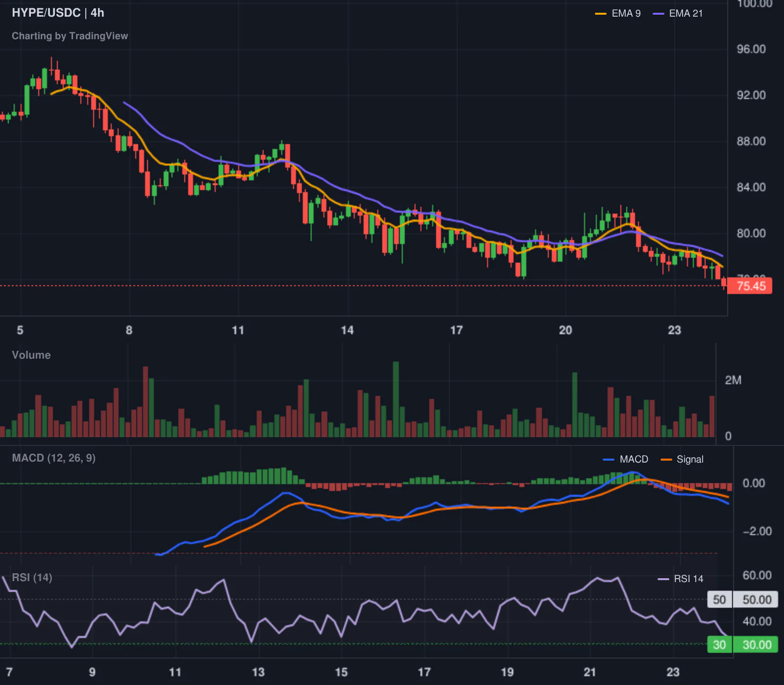Open the Charting by TradingView attribution link

pos(70,36)
